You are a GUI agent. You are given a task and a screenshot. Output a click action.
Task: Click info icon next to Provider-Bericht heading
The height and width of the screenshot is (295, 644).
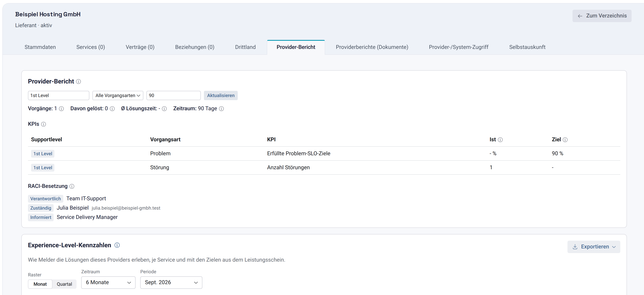pos(78,82)
